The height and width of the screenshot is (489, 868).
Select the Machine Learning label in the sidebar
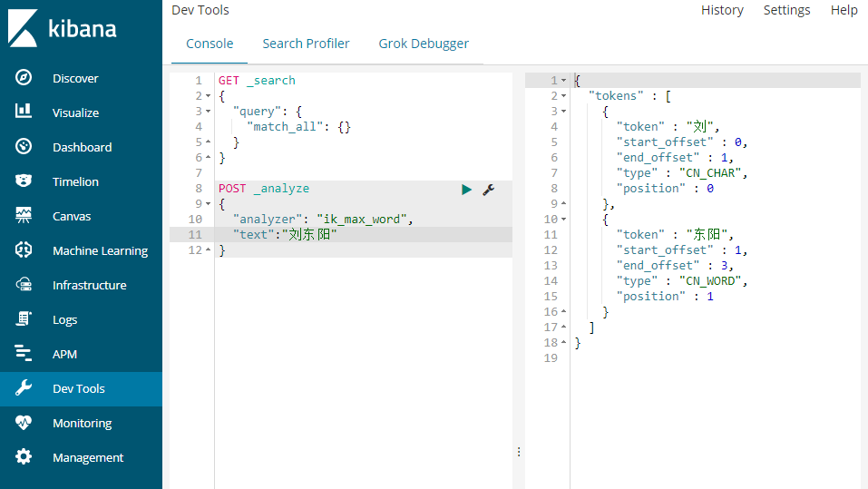100,251
